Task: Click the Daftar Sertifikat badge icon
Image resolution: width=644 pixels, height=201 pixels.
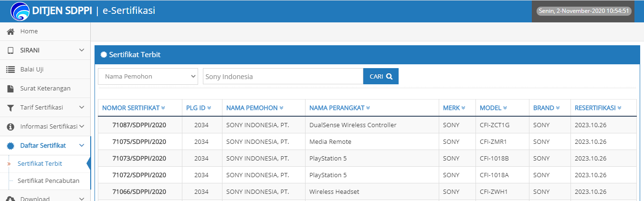Action: [11, 146]
